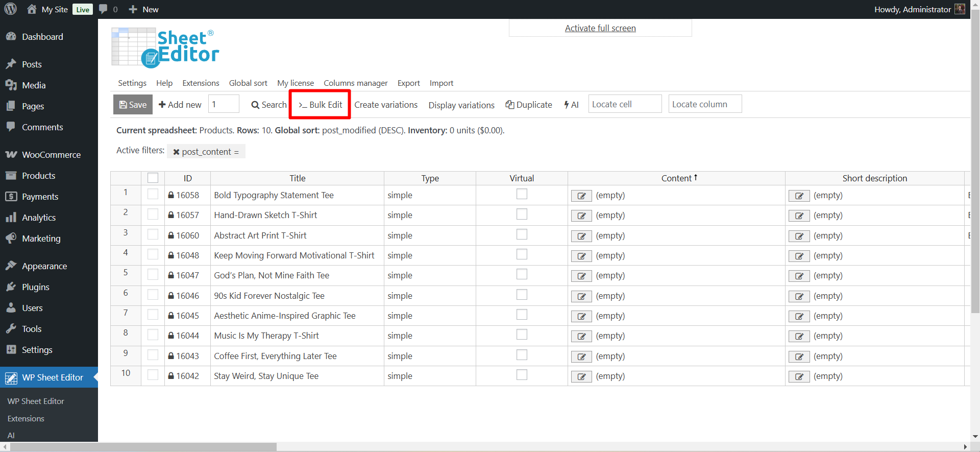Click the Analytics bar chart icon
Image resolution: width=980 pixels, height=452 pixels.
11,218
